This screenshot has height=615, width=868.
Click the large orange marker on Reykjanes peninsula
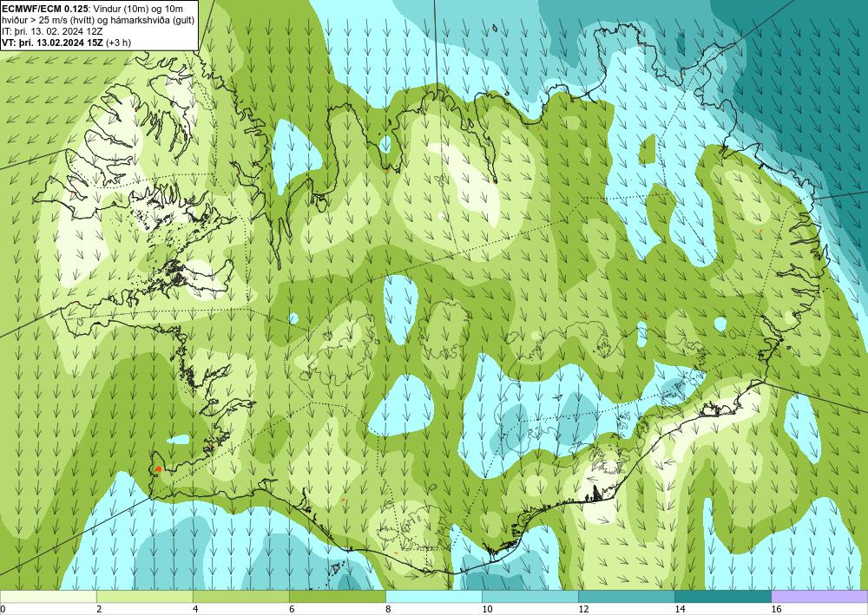(158, 469)
